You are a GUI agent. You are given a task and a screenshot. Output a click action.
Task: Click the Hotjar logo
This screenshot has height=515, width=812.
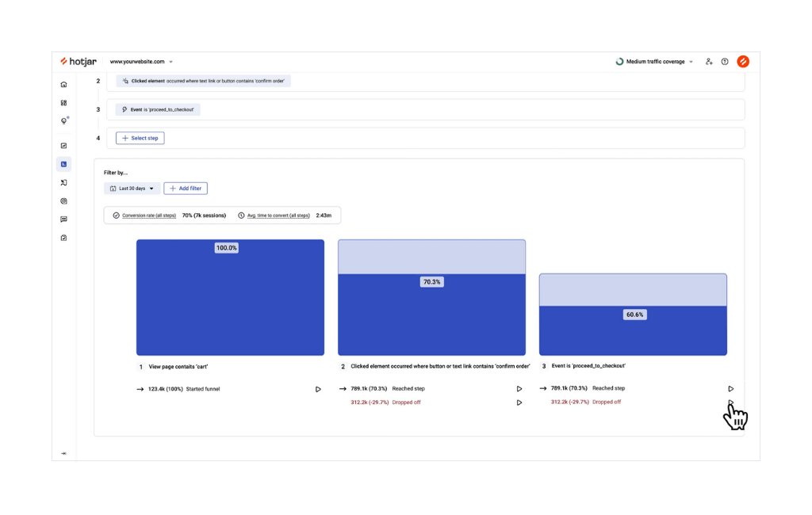pos(79,62)
